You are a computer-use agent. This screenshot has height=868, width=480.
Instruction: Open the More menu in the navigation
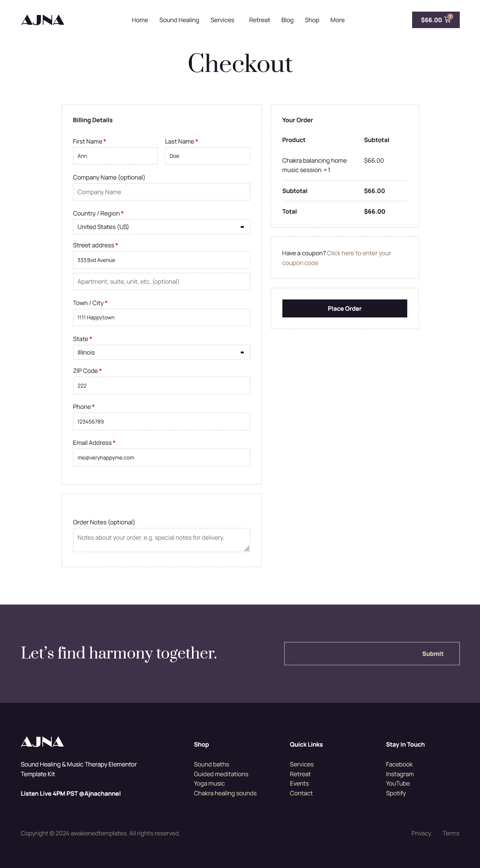tap(337, 20)
